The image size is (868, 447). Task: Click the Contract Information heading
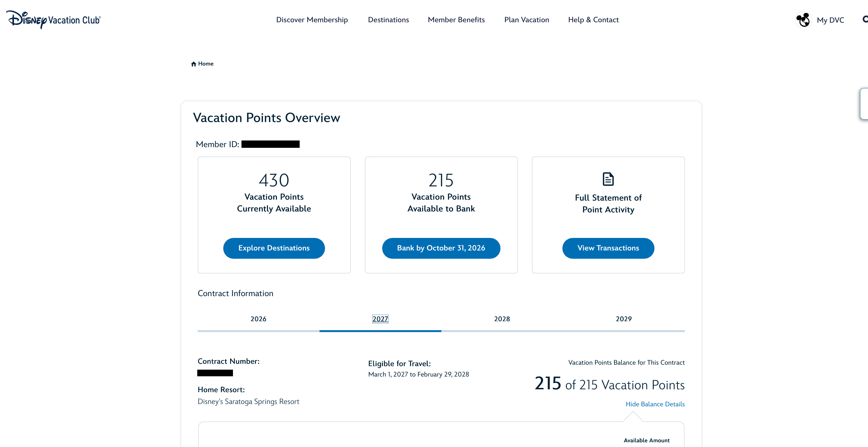tap(236, 294)
